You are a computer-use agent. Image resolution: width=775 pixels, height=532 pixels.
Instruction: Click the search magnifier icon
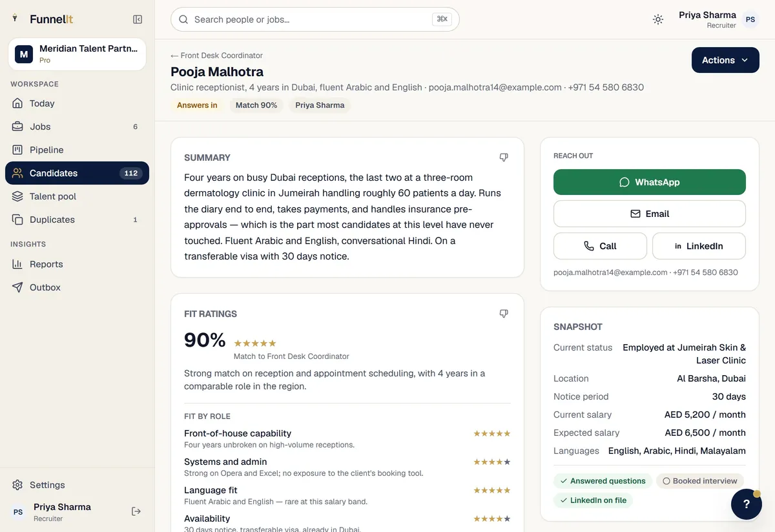click(x=183, y=19)
